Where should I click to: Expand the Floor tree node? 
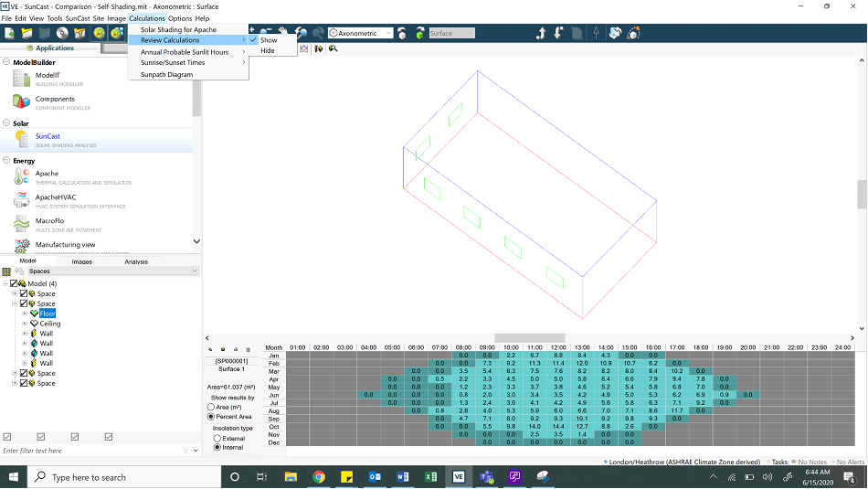pos(25,314)
